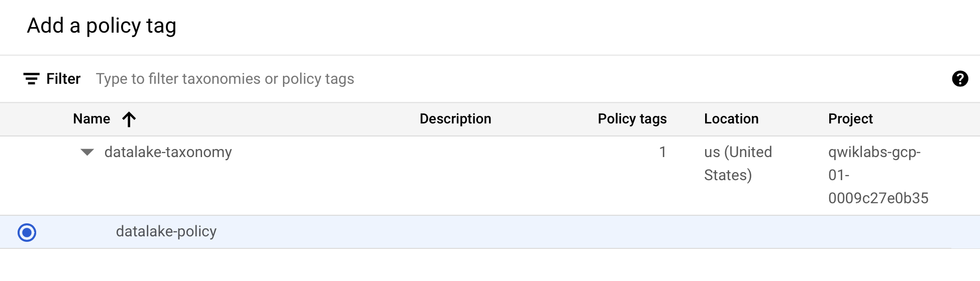
Task: Click the Filter label
Action: click(x=63, y=79)
